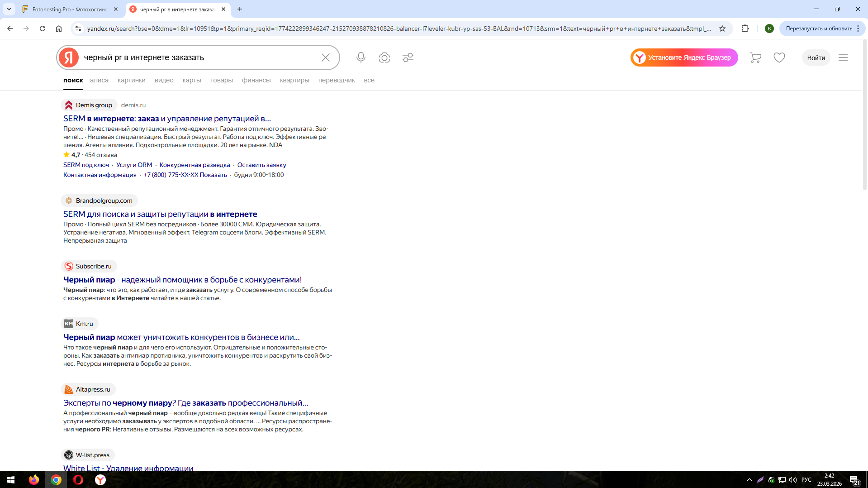Image resolution: width=868 pixels, height=488 pixels.
Task: Select the видео search tab
Action: [164, 80]
